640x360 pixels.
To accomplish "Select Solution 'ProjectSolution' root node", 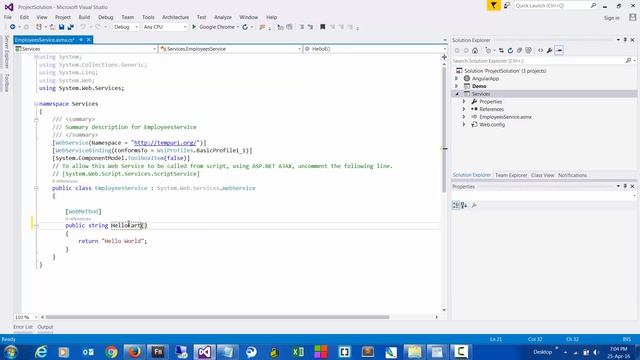I will pos(505,71).
